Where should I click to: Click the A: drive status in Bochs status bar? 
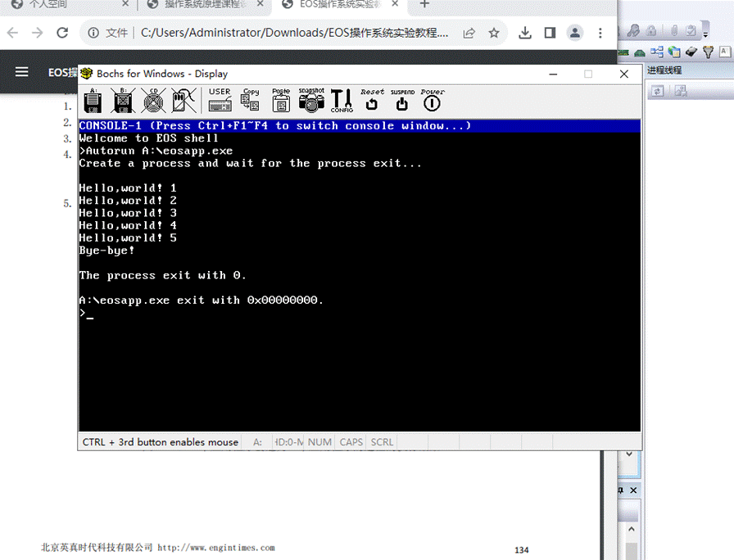coord(257,442)
